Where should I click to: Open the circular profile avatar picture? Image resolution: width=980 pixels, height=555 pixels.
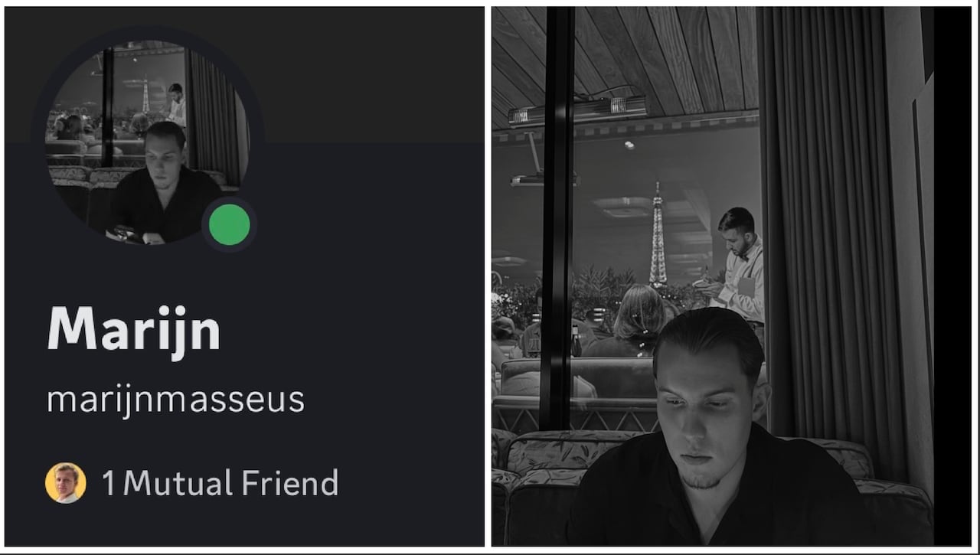pyautogui.click(x=148, y=142)
